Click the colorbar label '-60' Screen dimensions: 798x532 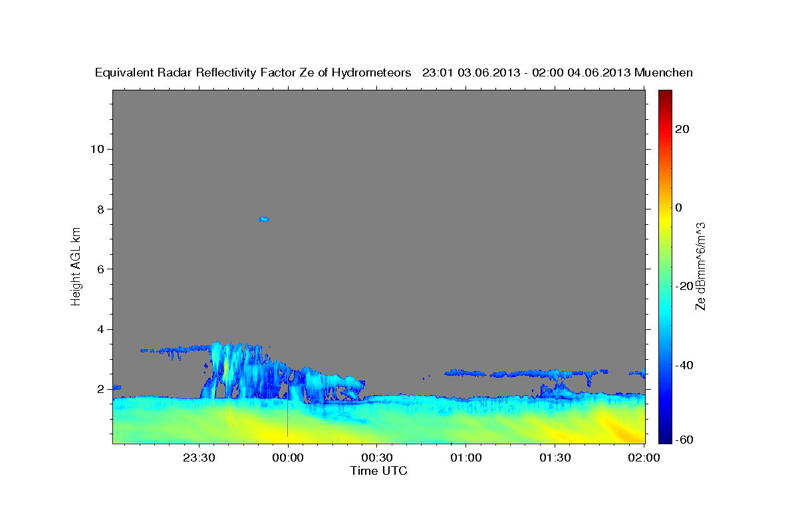pos(685,440)
